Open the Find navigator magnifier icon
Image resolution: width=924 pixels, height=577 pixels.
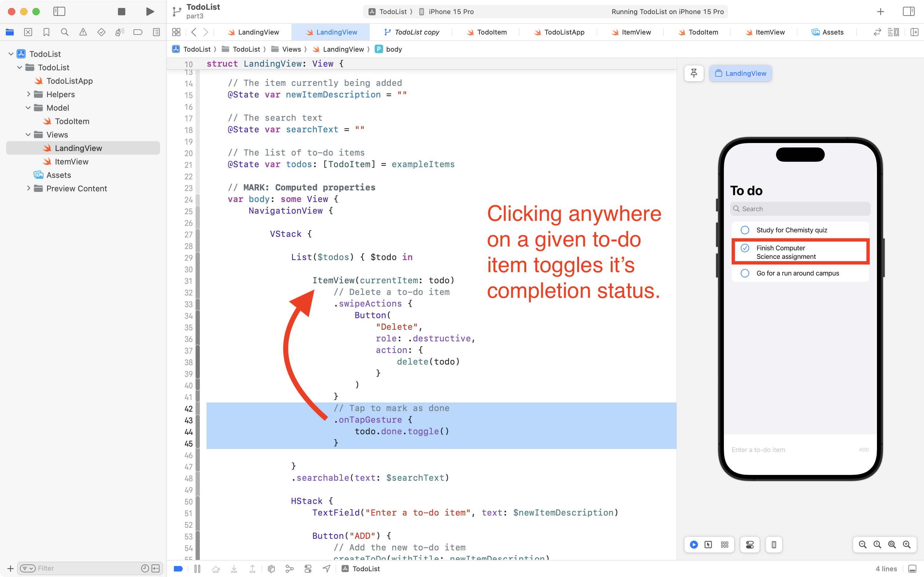click(x=64, y=32)
